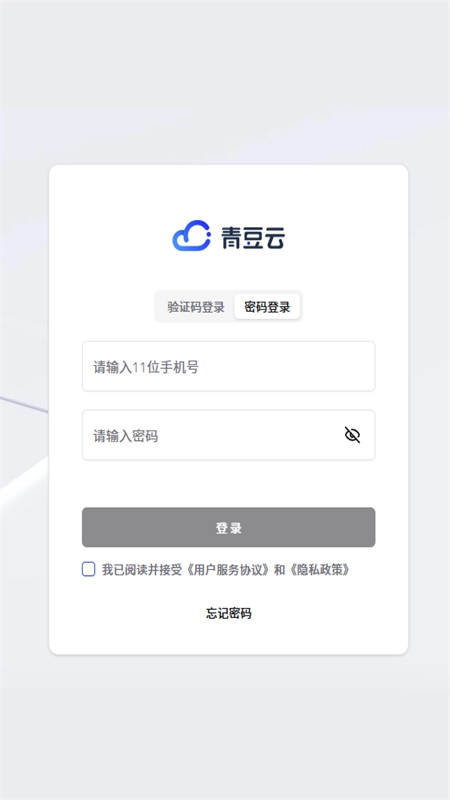Open the 《用户服务协议》 link
The width and height of the screenshot is (450, 800).
[227, 570]
